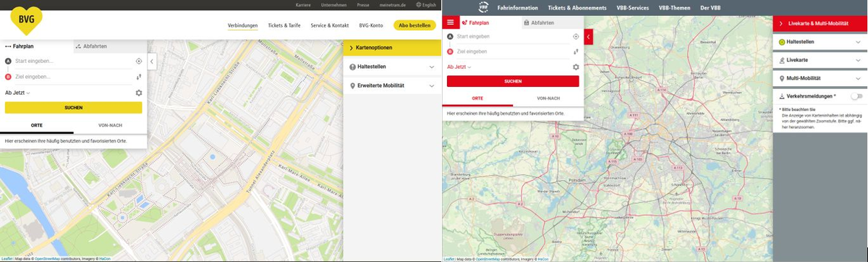Use current location in VBB start field
Viewport: 868px width, 262px height.
coord(576,36)
